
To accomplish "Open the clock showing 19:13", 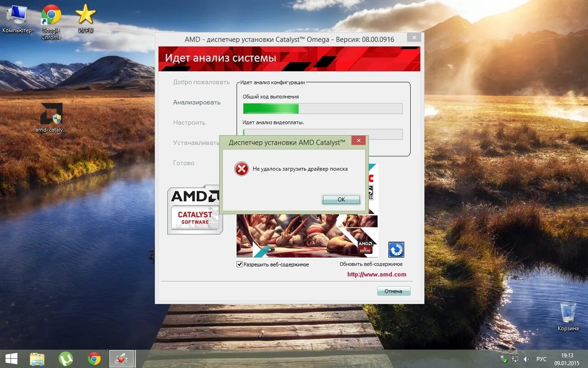I will (567, 359).
